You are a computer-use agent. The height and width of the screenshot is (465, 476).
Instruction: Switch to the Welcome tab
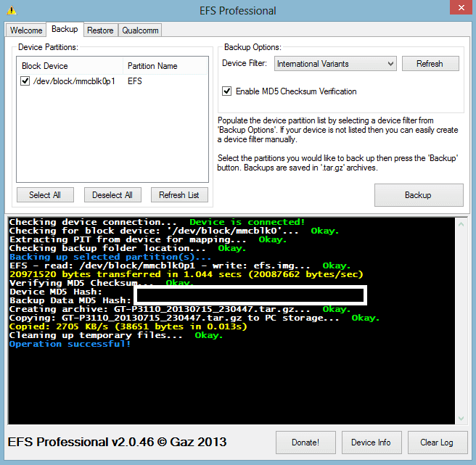coord(26,30)
